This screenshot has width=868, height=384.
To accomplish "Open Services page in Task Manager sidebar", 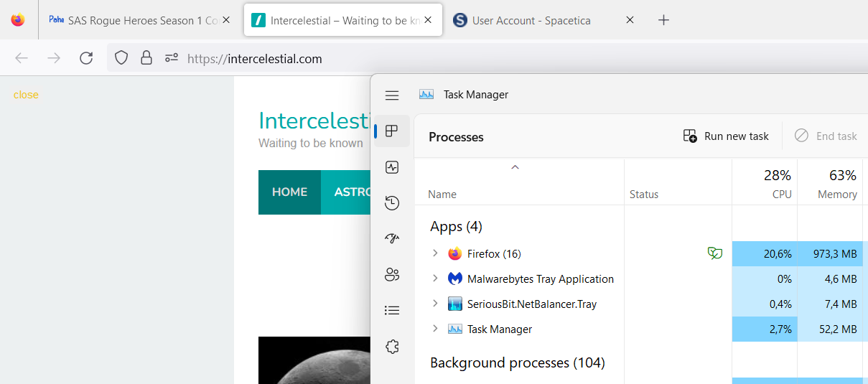I will click(391, 347).
